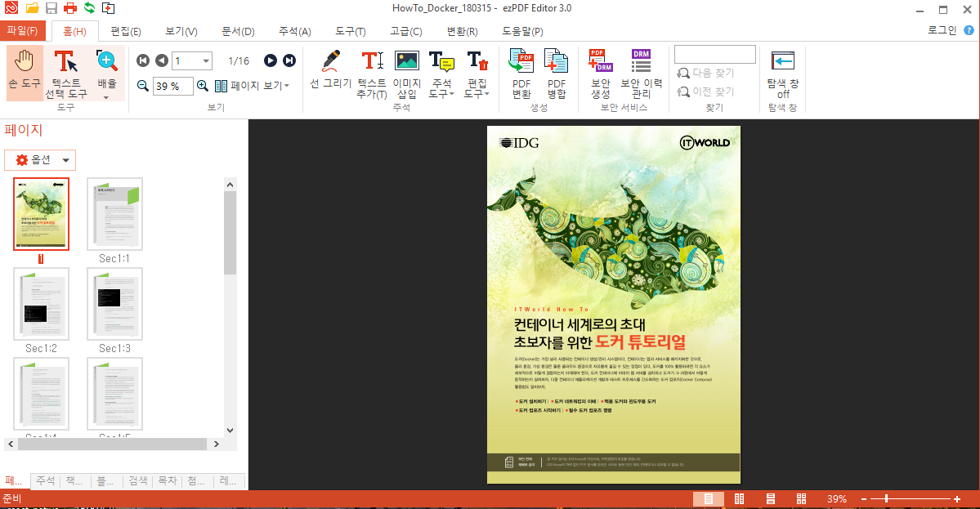Viewport: 980px width, 509px height.
Task: Click status bar zoom slider
Action: (910, 499)
